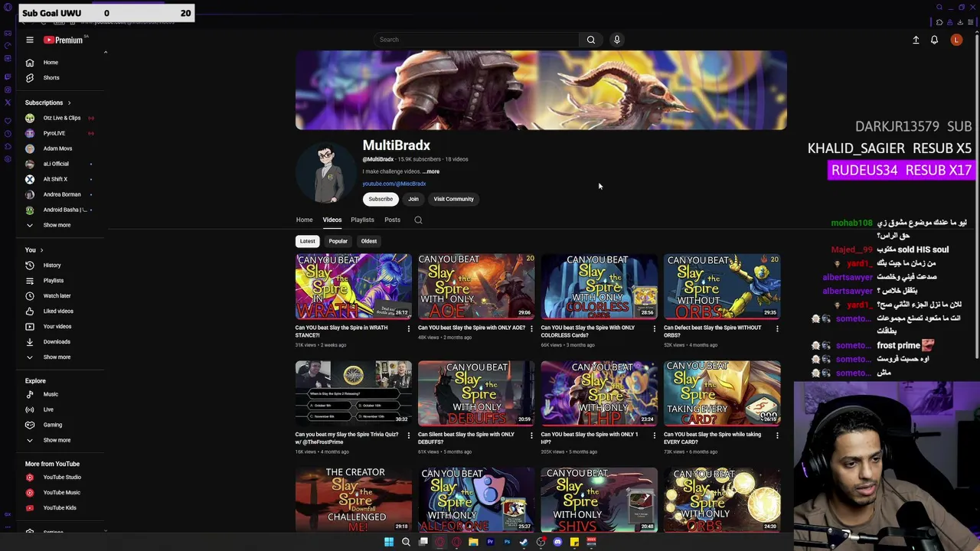980x551 pixels.
Task: Open Premiere Pro from taskbar
Action: click(x=490, y=542)
